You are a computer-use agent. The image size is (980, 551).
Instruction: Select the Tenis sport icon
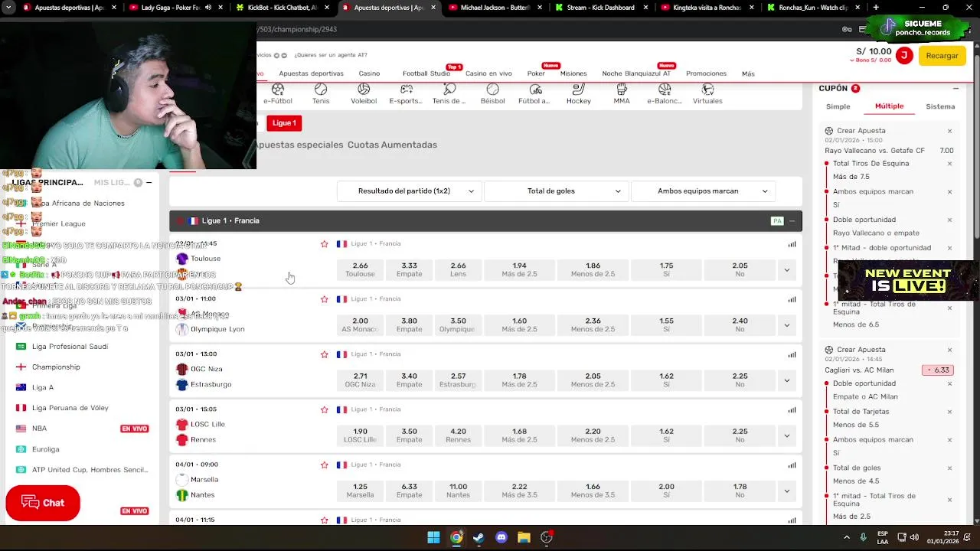pos(321,94)
